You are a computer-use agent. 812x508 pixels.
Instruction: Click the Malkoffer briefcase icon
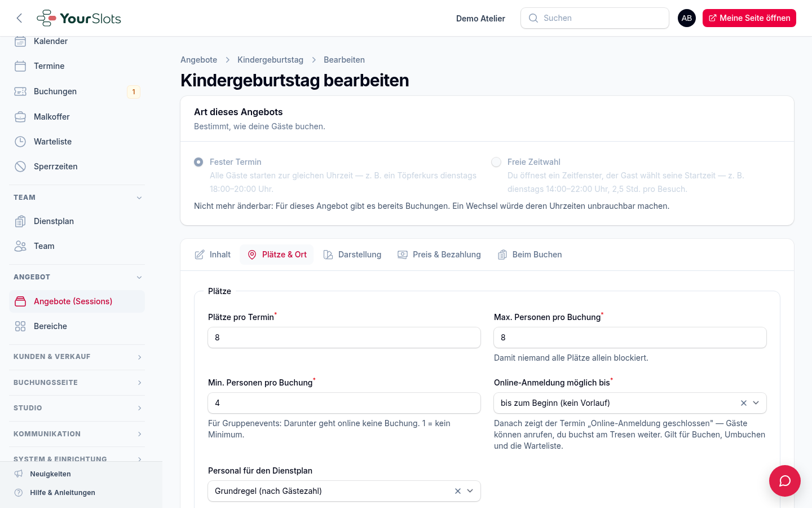20,117
